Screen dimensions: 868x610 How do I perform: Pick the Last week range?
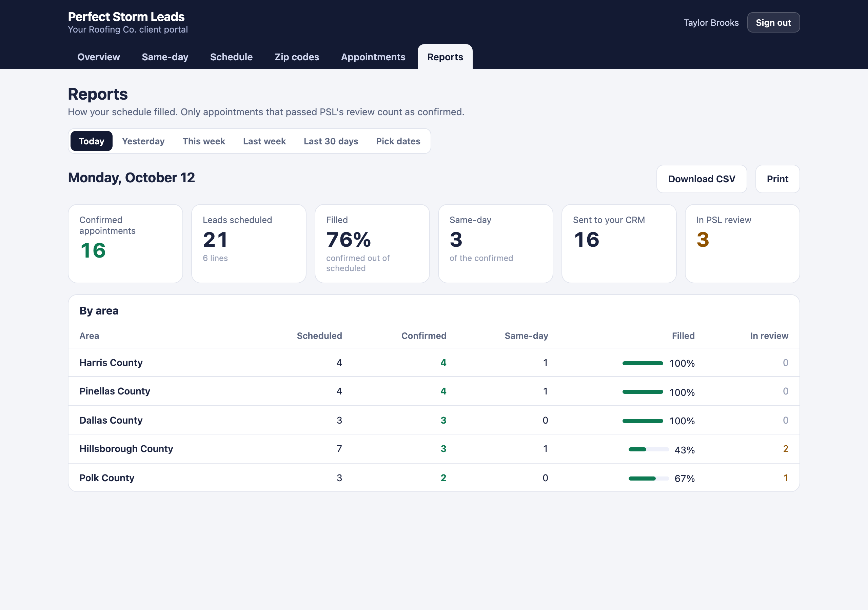(264, 141)
